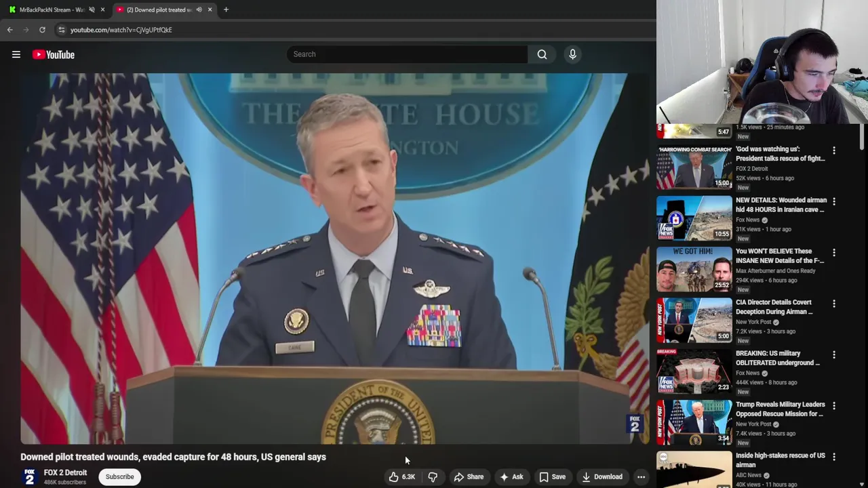Viewport: 868px width, 488px height.
Task: Close the MrBackPackN Stream tab
Action: point(102,10)
